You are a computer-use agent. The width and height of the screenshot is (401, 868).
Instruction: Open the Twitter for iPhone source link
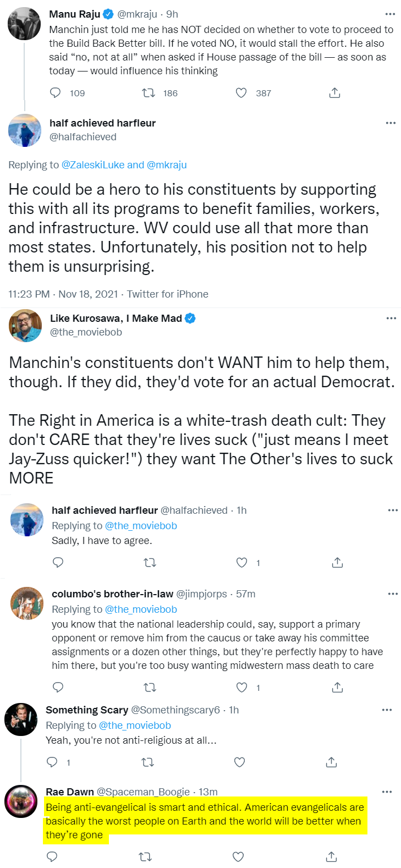[x=167, y=294]
